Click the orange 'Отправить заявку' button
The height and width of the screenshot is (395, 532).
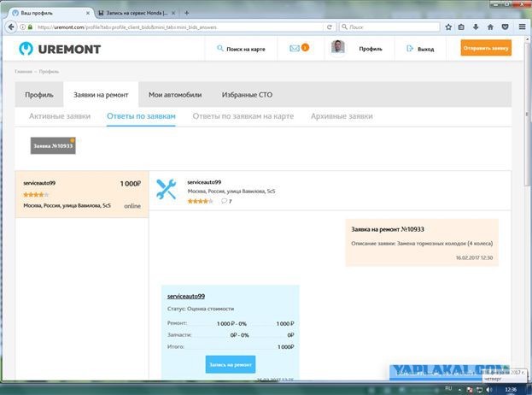(x=486, y=48)
